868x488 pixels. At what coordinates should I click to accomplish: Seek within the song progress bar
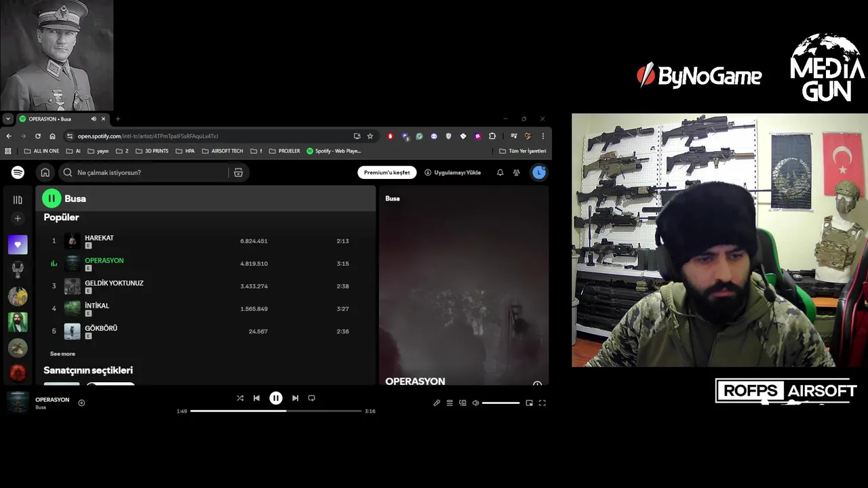(276, 411)
